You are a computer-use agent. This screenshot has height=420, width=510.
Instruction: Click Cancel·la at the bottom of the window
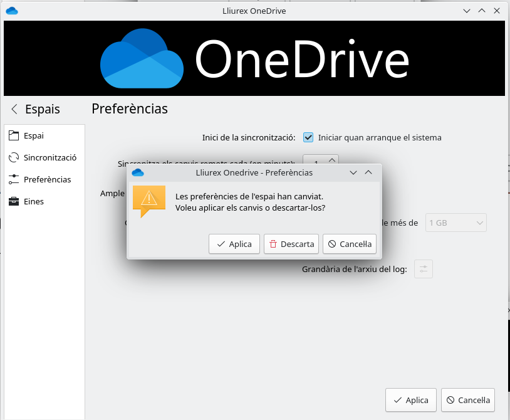coord(468,400)
